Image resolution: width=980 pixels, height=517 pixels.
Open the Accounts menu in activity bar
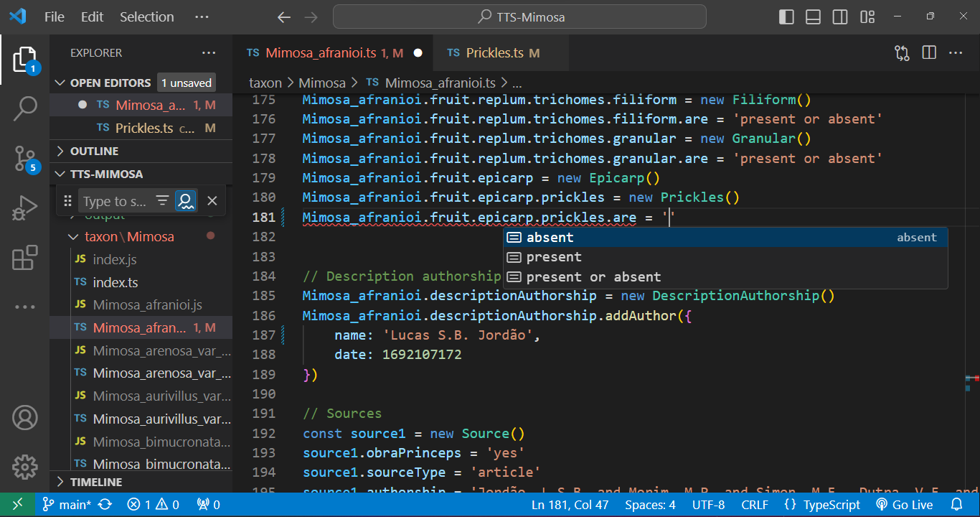[25, 417]
